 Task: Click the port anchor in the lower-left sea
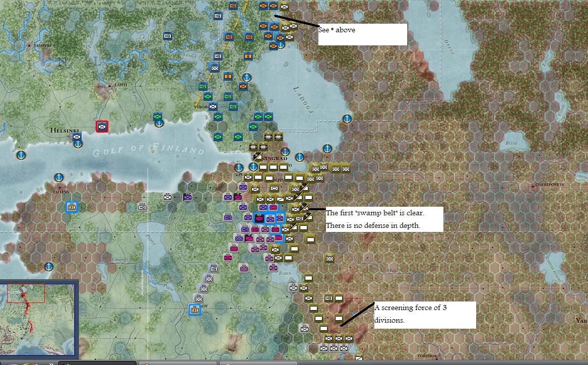(x=48, y=267)
